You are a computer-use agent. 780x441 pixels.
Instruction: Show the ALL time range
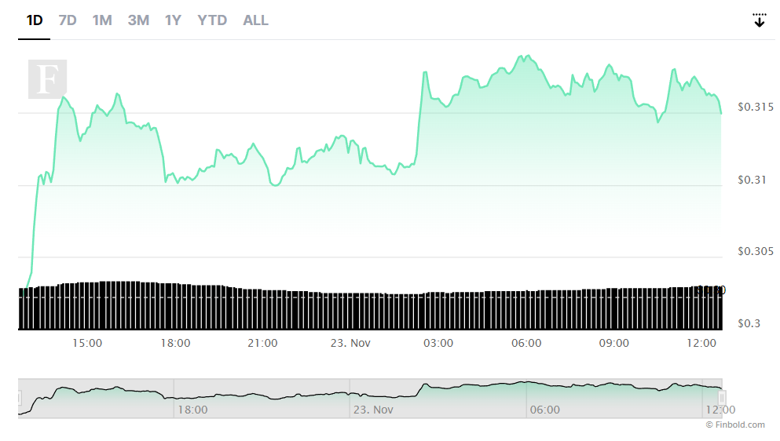pyautogui.click(x=256, y=20)
